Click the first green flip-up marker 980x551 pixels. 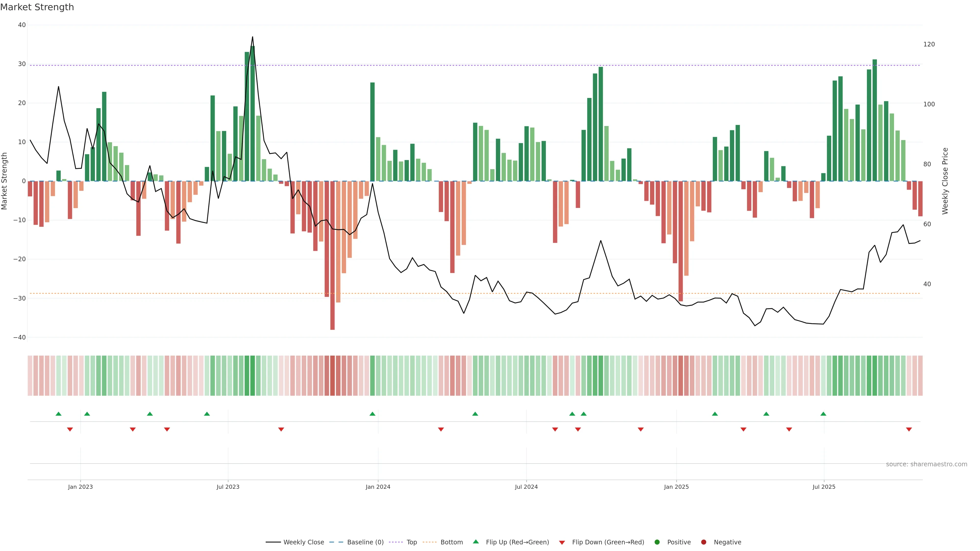58,414
